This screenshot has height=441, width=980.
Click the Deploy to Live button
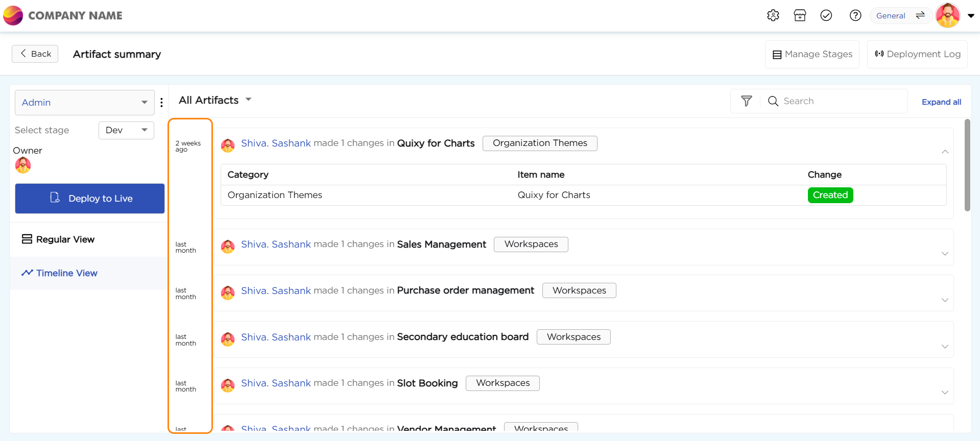click(x=90, y=199)
